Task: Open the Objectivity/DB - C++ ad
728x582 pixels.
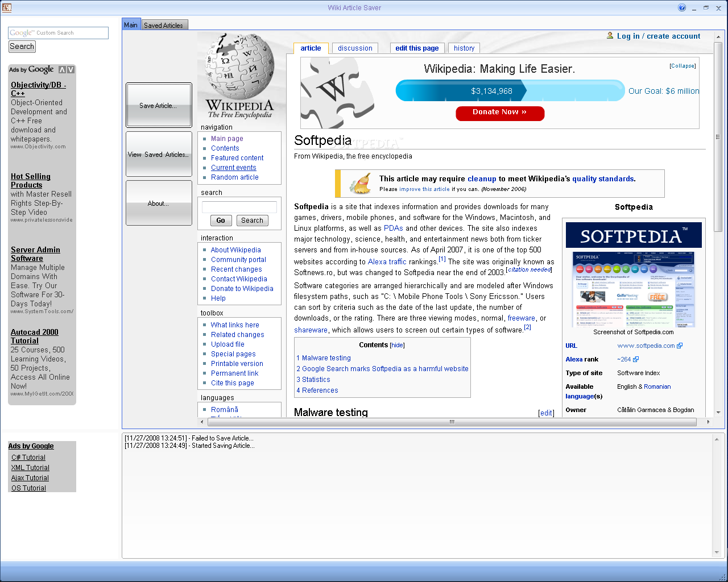Action: (x=38, y=89)
